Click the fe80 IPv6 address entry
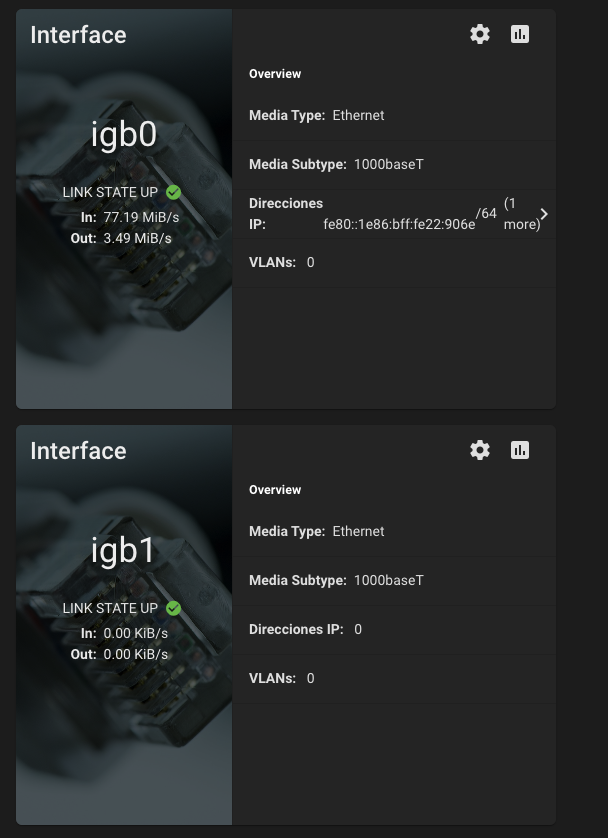The width and height of the screenshot is (608, 838). click(x=399, y=225)
